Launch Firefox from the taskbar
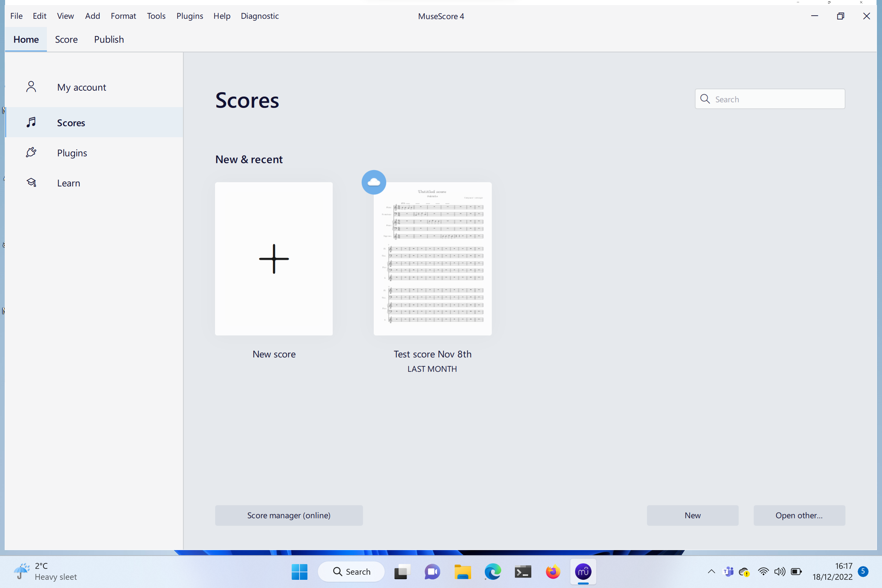The width and height of the screenshot is (882, 588). coord(553,572)
